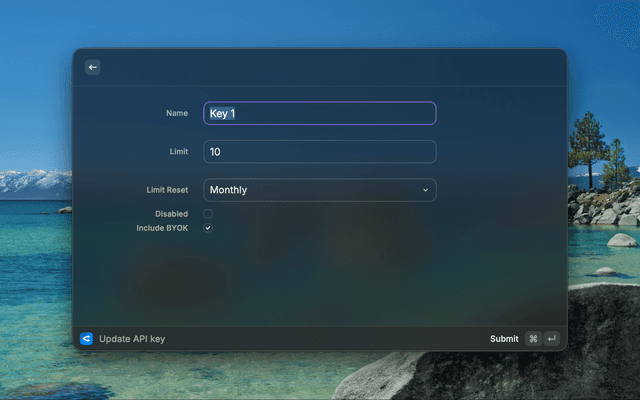Click the blue extension icon in bottom bar
The width and height of the screenshot is (640, 400).
point(86,338)
